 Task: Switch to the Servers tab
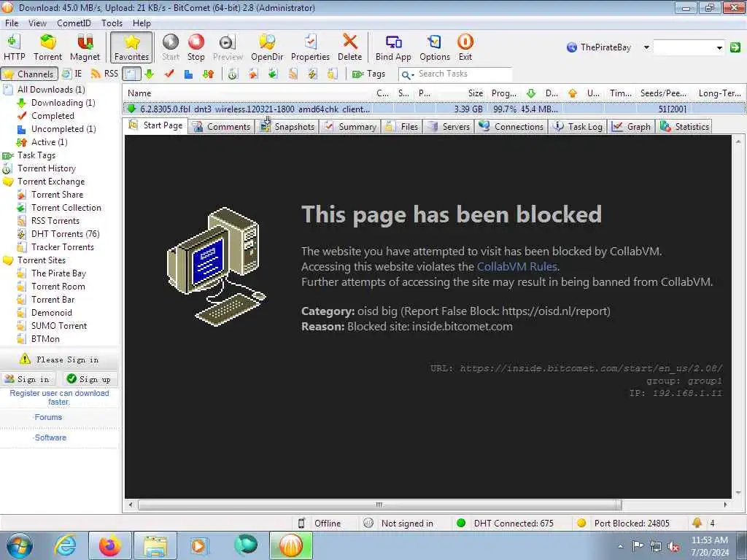(x=449, y=127)
